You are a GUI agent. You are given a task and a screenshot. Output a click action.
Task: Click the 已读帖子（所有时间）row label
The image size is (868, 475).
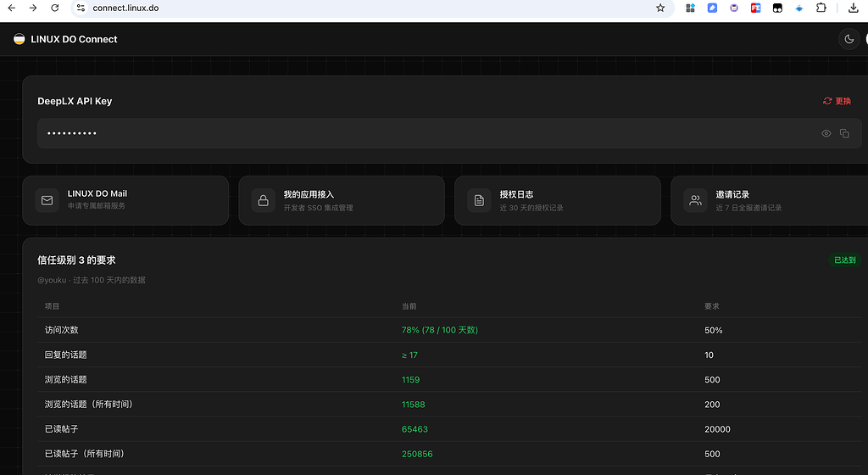[85, 454]
